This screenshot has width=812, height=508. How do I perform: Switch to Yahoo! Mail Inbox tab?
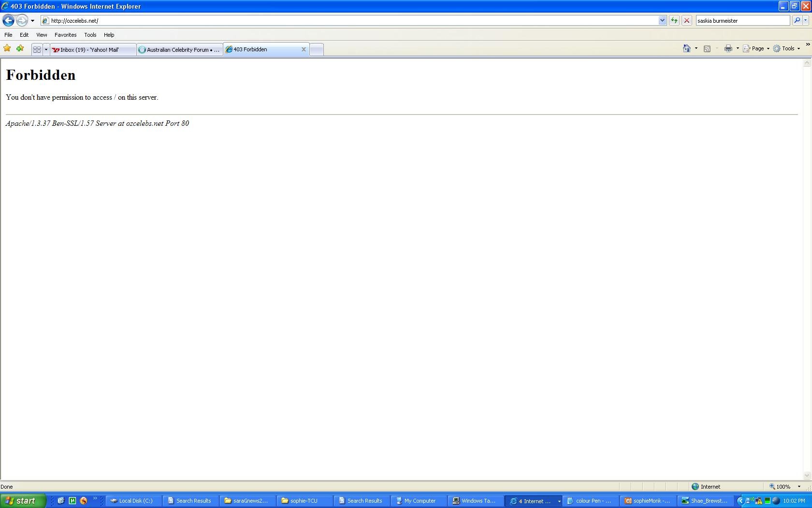tap(92, 49)
